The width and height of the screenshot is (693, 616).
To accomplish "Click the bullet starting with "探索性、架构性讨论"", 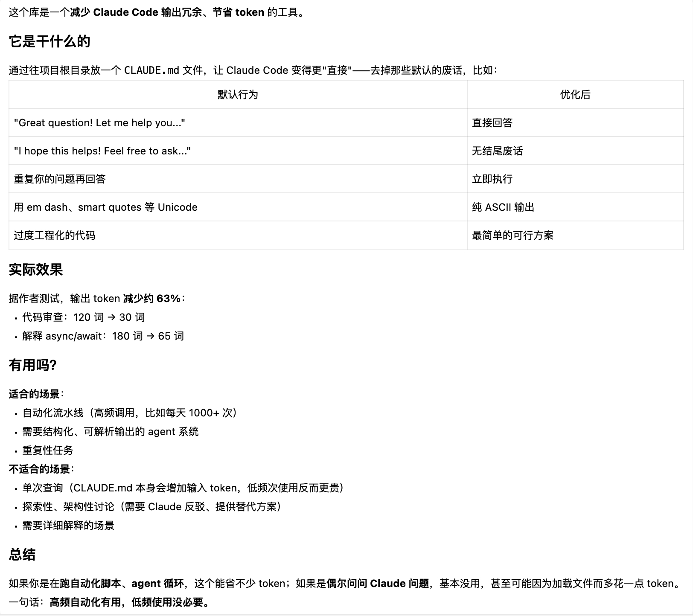I will (x=152, y=507).
